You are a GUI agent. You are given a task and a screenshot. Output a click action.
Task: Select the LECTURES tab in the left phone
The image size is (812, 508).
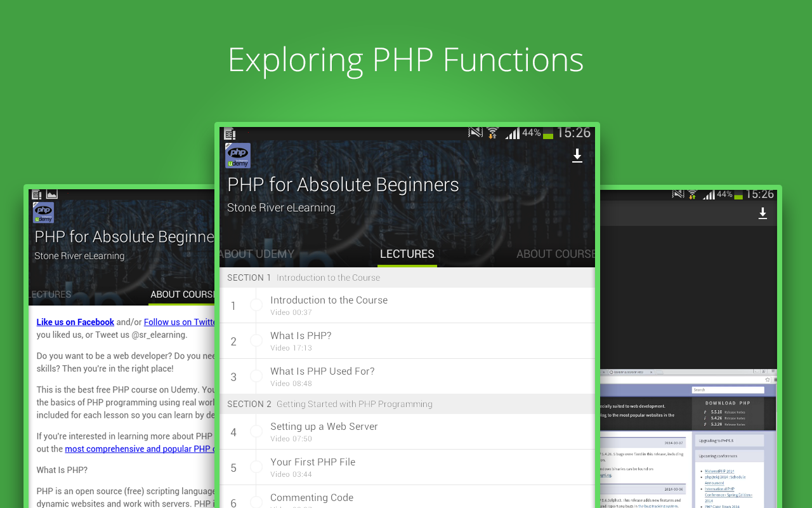click(x=50, y=295)
